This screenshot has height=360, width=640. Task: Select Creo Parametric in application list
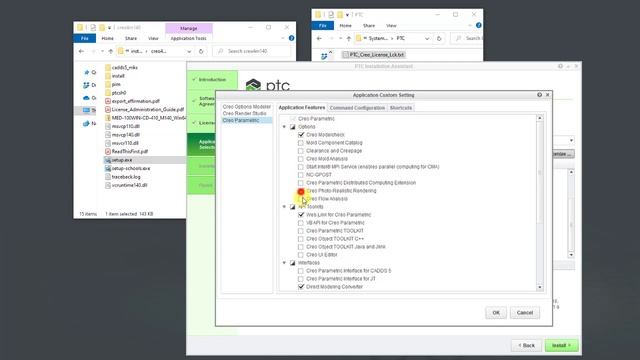tap(247, 120)
